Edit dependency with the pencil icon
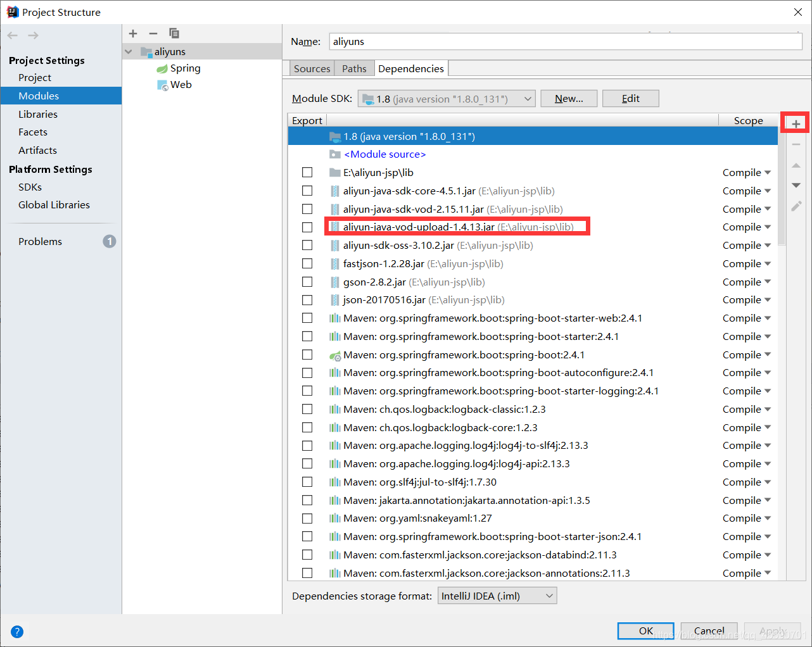812x647 pixels. coord(796,206)
